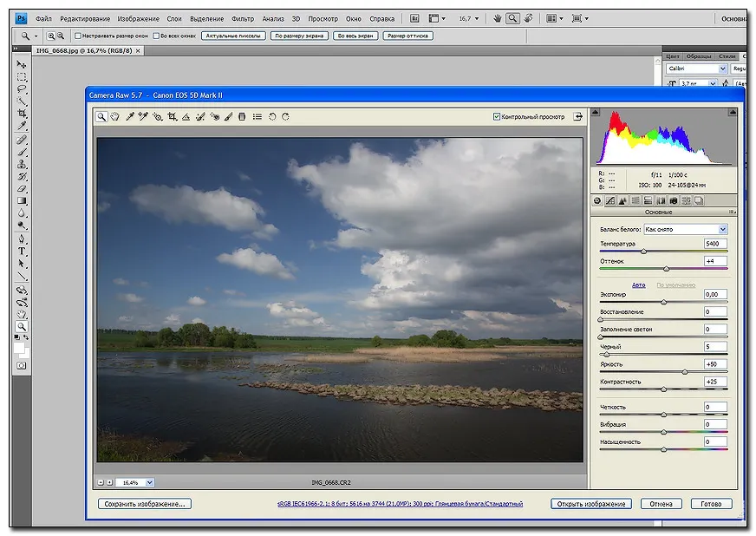The image size is (756, 536).
Task: Open the 16,7 zoom dropdown in top bar
Action: coord(477,18)
